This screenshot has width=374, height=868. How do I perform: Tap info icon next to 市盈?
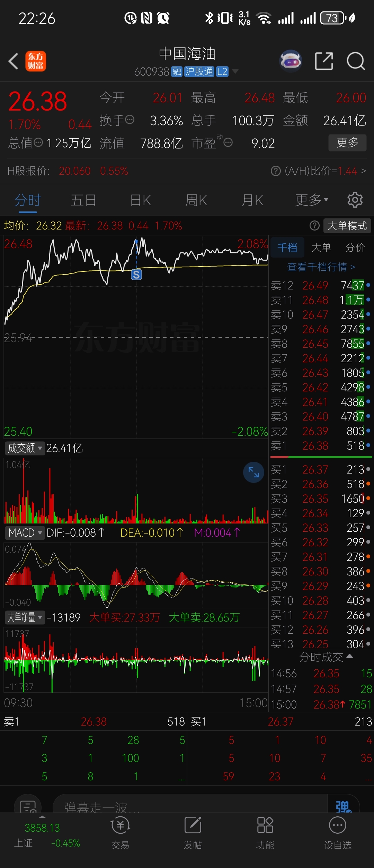click(x=228, y=142)
